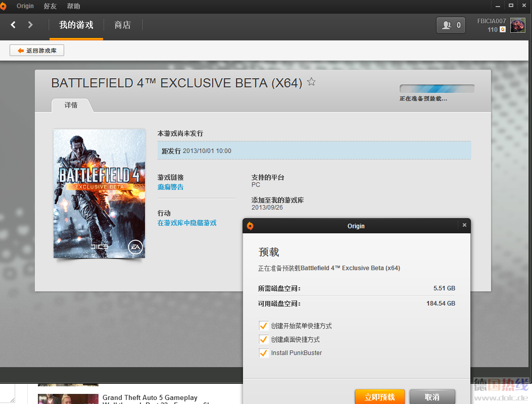
Task: Minimize the Origin window
Action: point(498,6)
